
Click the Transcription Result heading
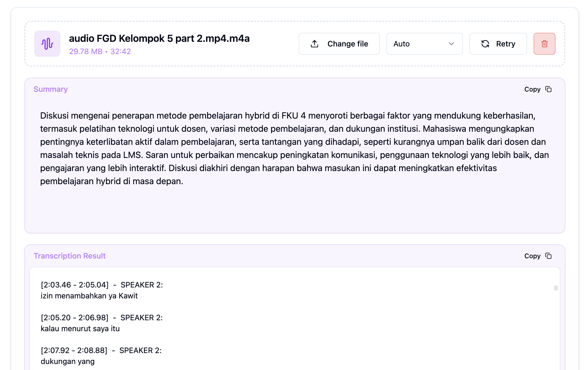coord(69,256)
